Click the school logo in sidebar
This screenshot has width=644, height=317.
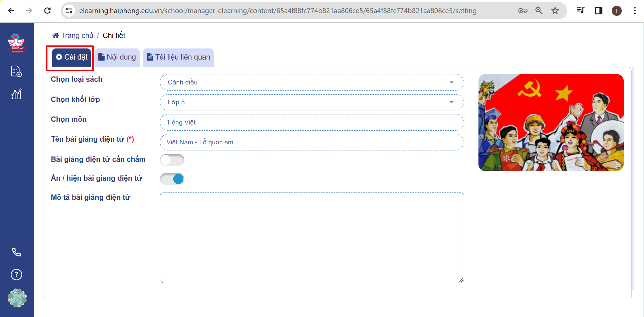pyautogui.click(x=16, y=43)
